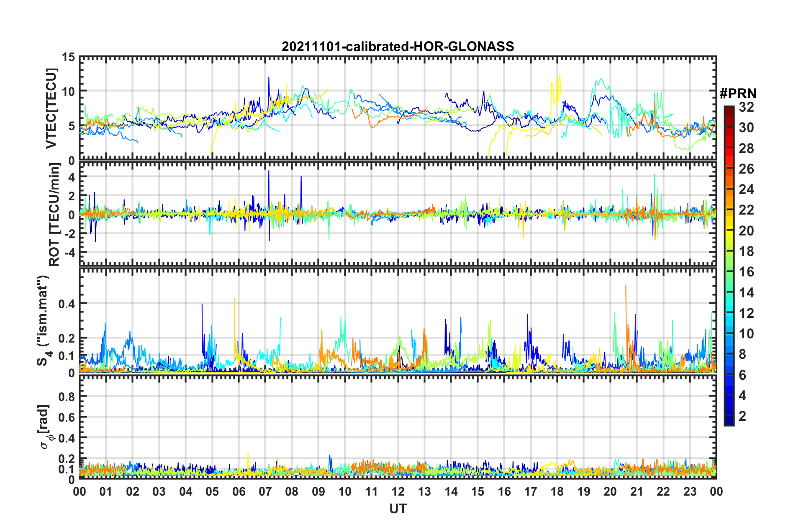Viewport: 796px width, 532px height.
Task: Click the colorbar tick label 16
Action: [x=746, y=272]
